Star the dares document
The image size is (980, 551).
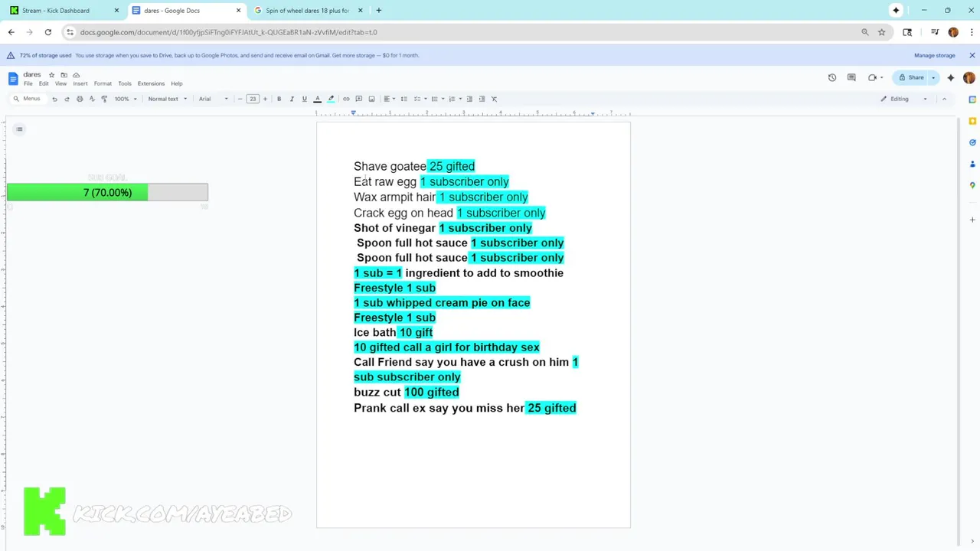coord(51,75)
